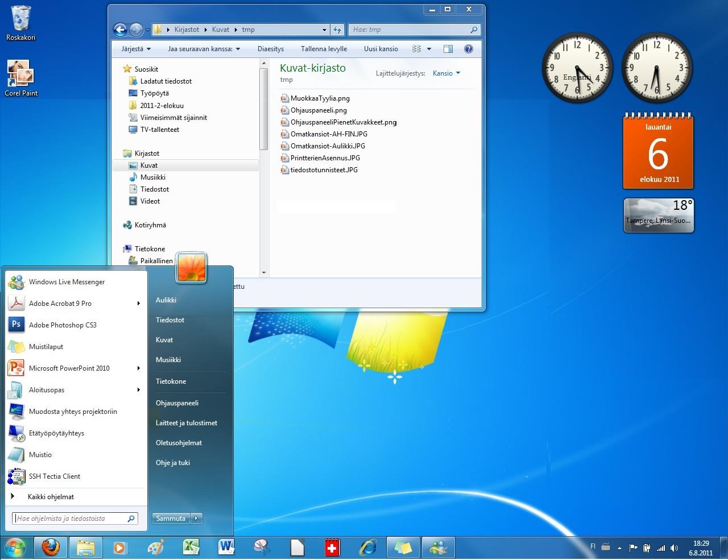
Task: Expand Microsoft PowerPoint 2010 jump list arrow
Action: point(138,368)
